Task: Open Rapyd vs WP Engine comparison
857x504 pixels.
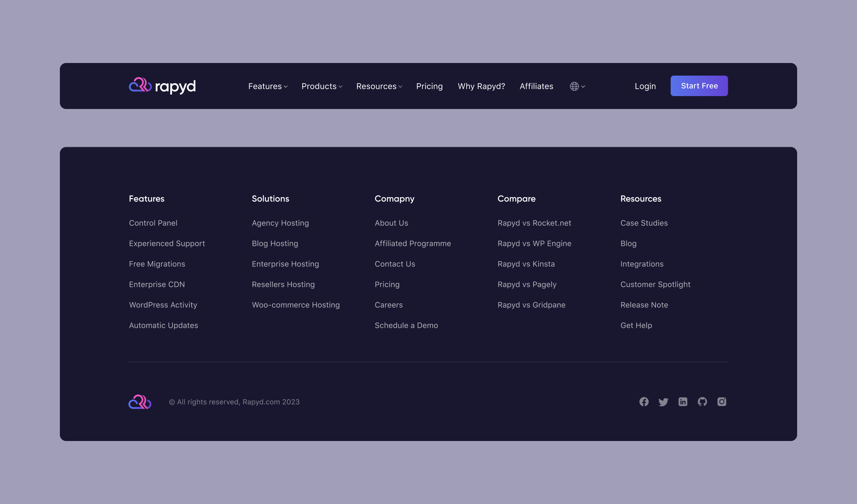Action: (x=534, y=243)
